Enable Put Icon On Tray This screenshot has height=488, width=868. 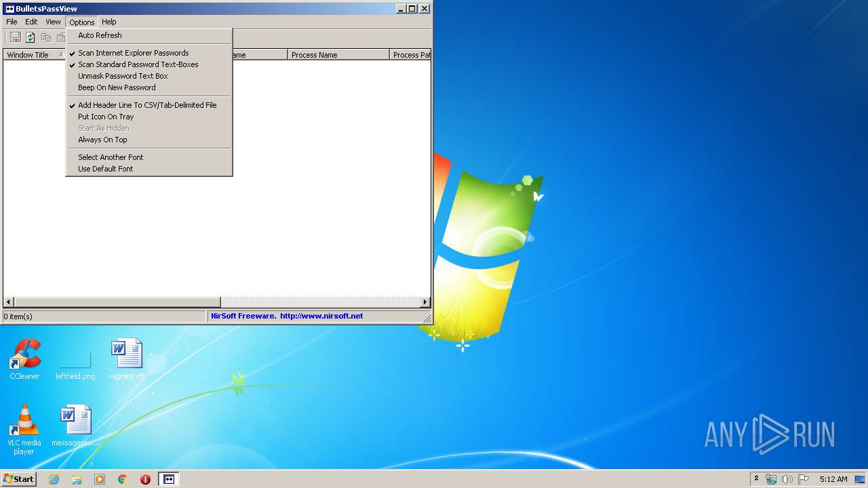pyautogui.click(x=149, y=117)
